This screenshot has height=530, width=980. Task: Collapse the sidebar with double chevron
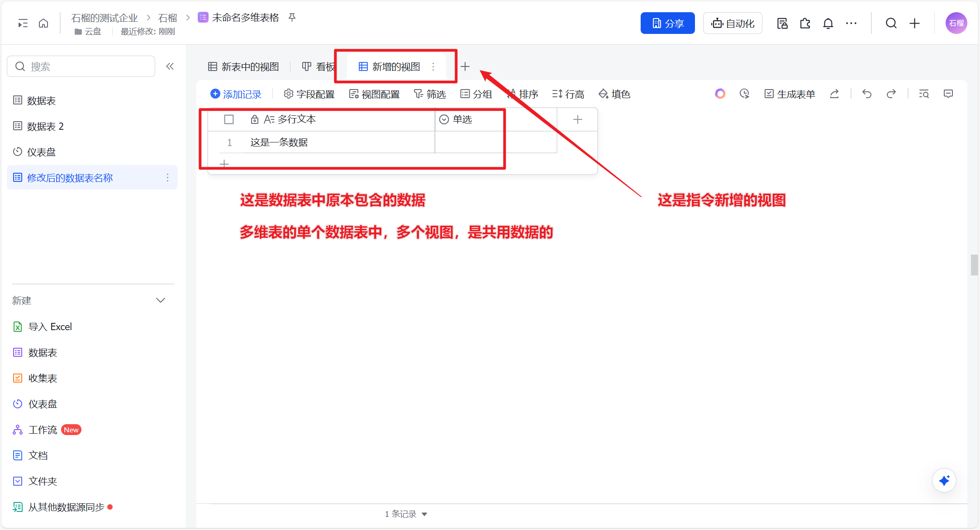point(170,66)
